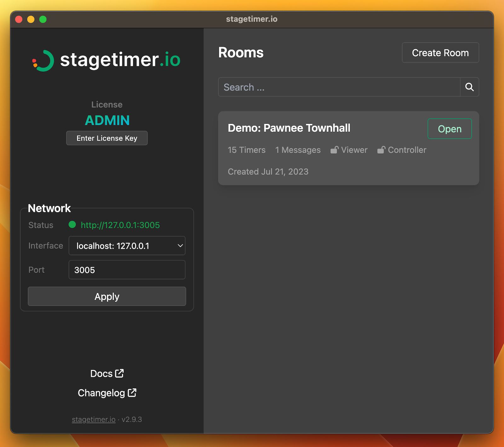Click the search magnifier icon

(469, 87)
